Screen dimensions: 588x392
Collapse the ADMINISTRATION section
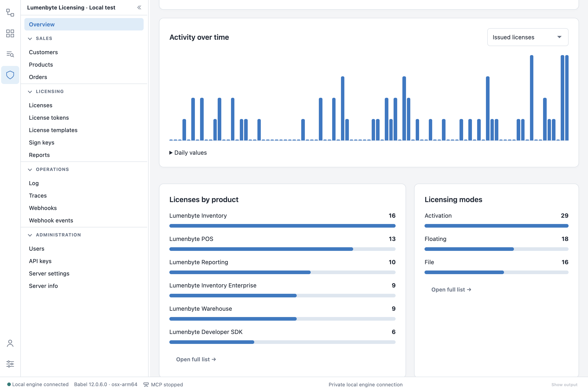point(30,235)
